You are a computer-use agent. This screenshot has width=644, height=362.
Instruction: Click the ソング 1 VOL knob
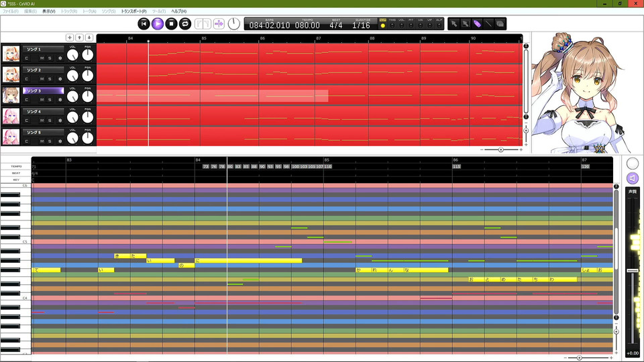[x=72, y=54]
